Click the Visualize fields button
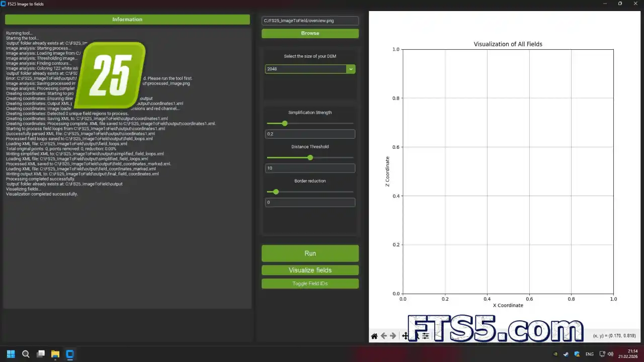 coord(310,270)
